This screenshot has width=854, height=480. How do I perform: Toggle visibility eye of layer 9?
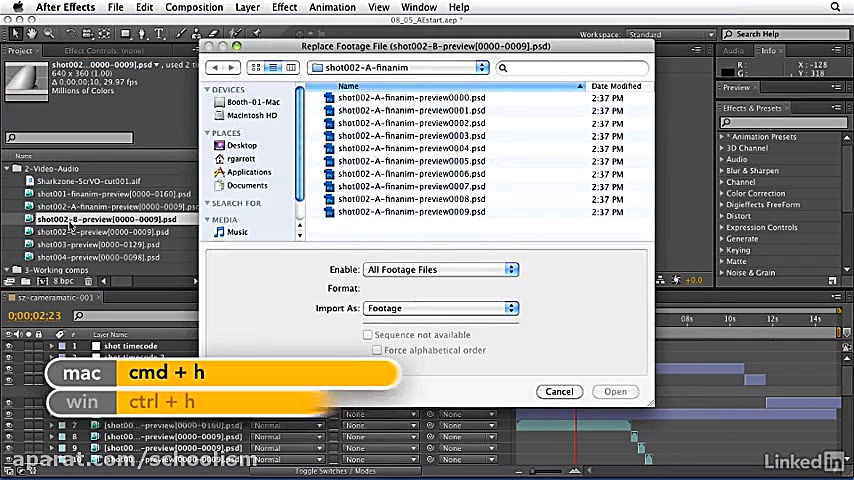click(x=8, y=448)
